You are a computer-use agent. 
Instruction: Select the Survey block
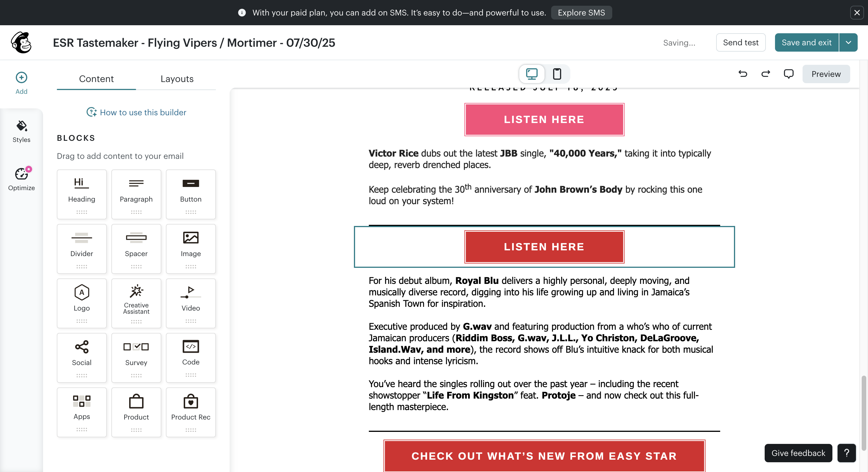point(136,358)
